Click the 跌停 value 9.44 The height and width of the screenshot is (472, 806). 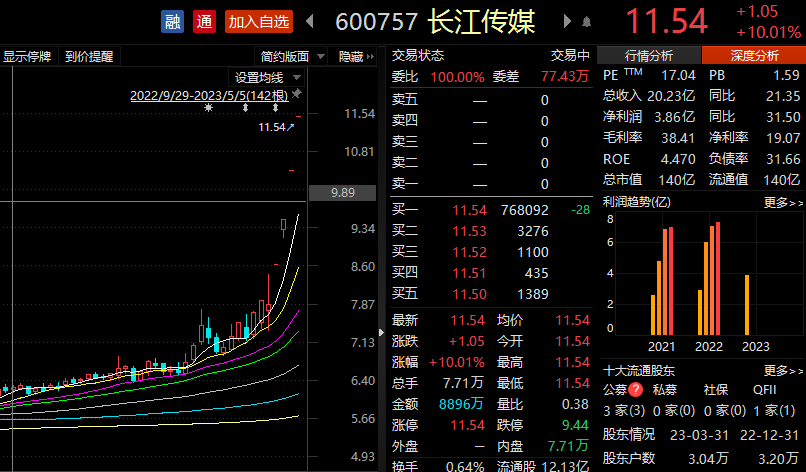click(575, 425)
